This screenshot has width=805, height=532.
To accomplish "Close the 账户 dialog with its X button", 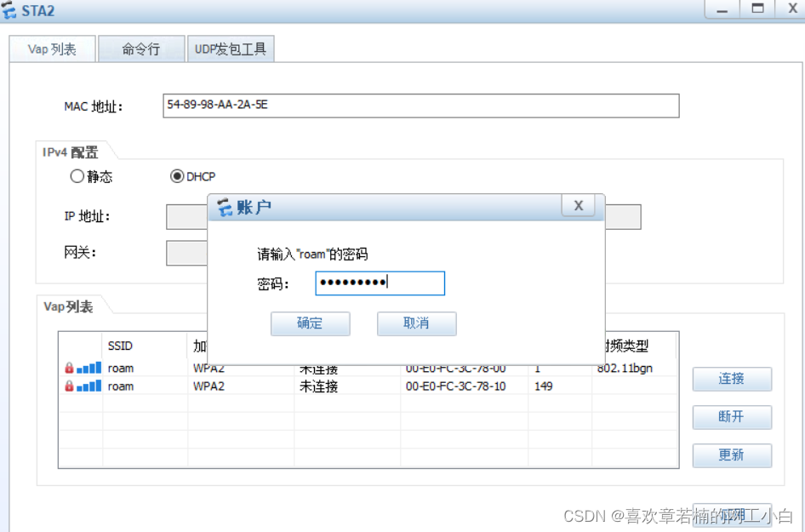I will 578,205.
